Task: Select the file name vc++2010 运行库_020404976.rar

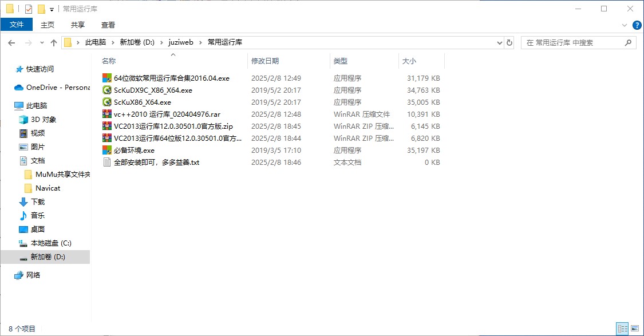Action: coord(167,114)
